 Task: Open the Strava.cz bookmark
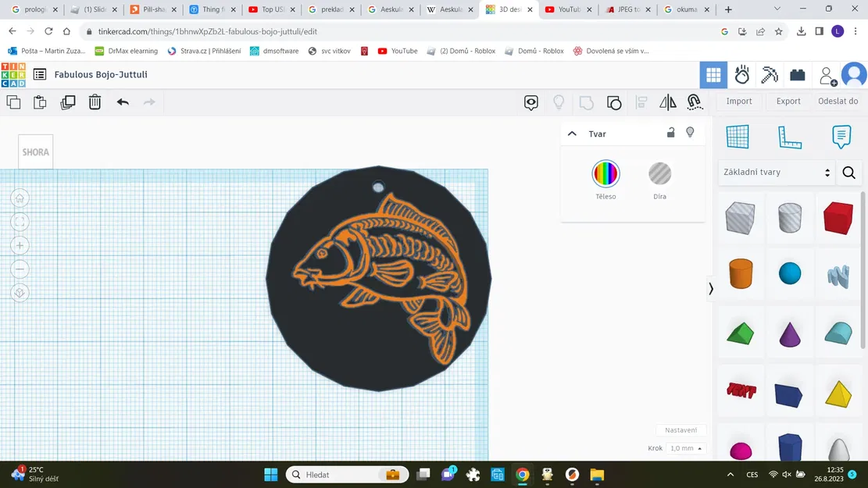pyautogui.click(x=204, y=51)
